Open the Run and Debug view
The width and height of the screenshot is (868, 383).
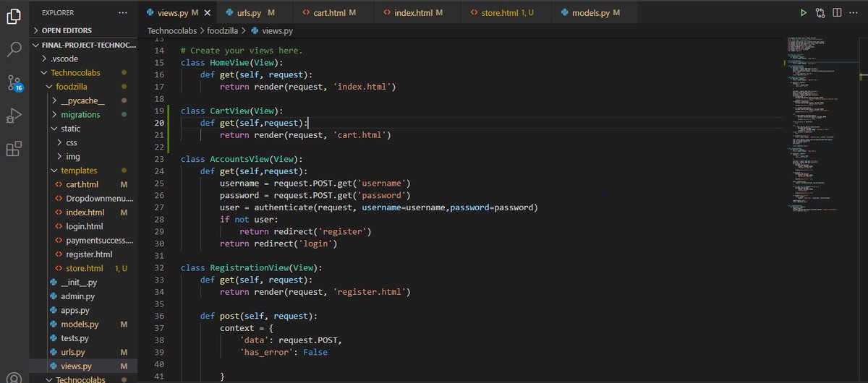[x=14, y=116]
